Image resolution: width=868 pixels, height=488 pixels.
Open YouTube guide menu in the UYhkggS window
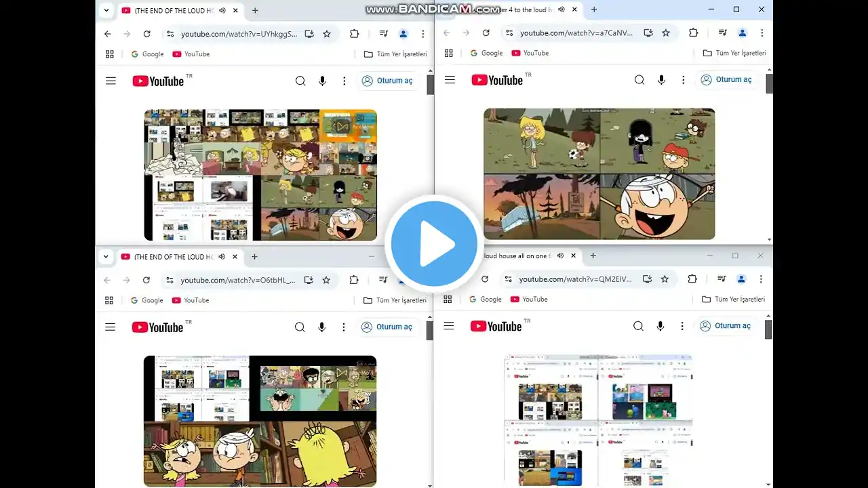[111, 81]
